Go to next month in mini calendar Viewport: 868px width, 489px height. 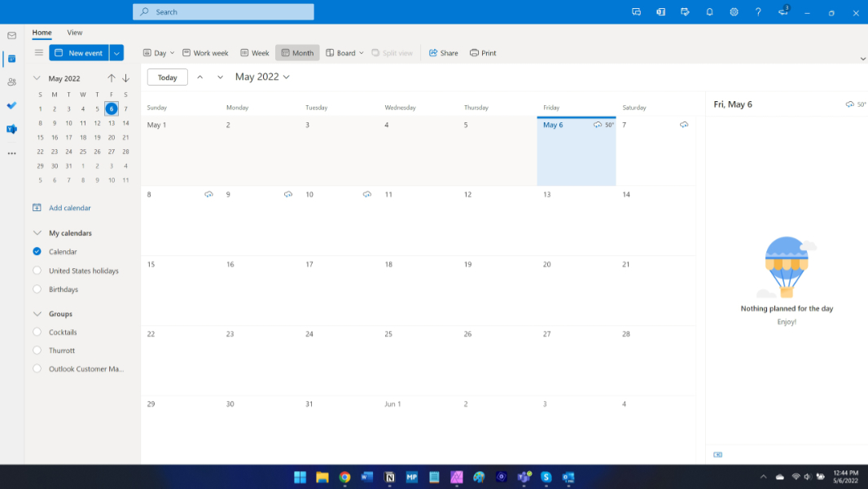tap(126, 78)
